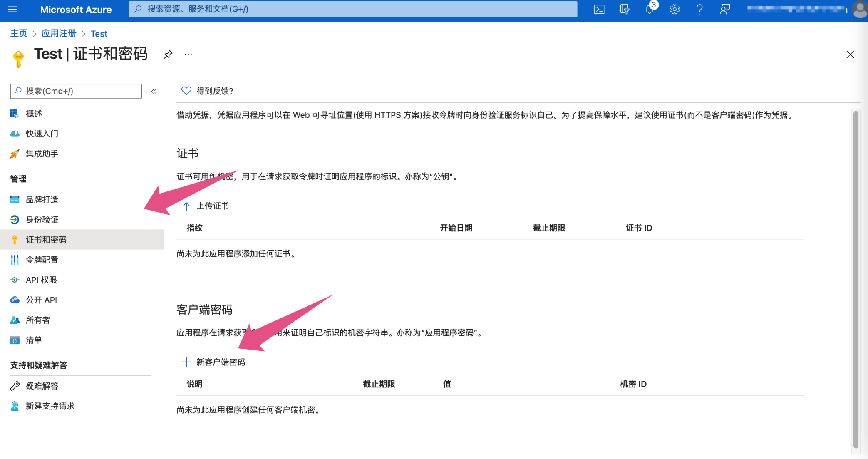Viewport: 868px width, 459px height.
Task: Open 令牌配置 sidebar item
Action: coord(42,260)
